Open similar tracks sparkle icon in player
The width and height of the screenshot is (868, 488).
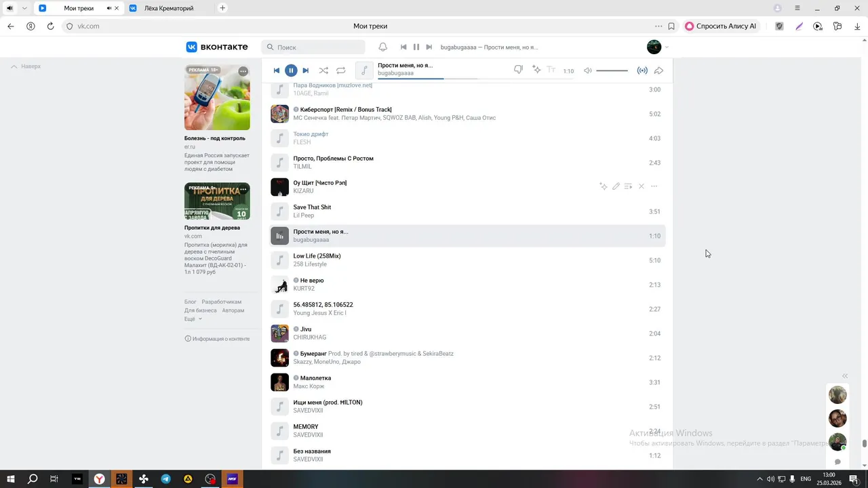(536, 70)
